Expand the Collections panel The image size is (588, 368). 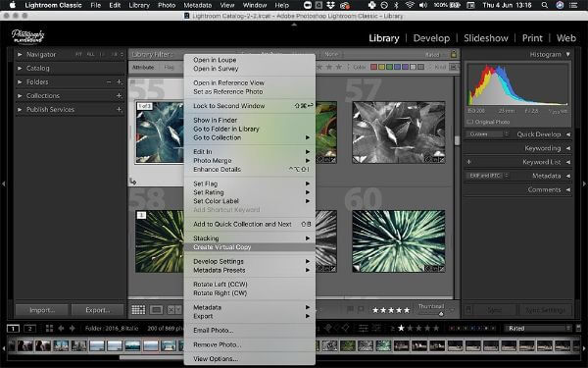20,96
